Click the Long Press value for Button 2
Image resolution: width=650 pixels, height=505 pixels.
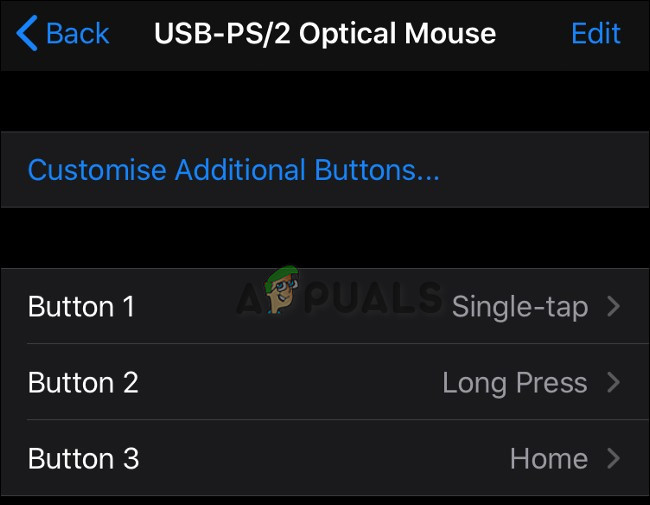coord(514,382)
